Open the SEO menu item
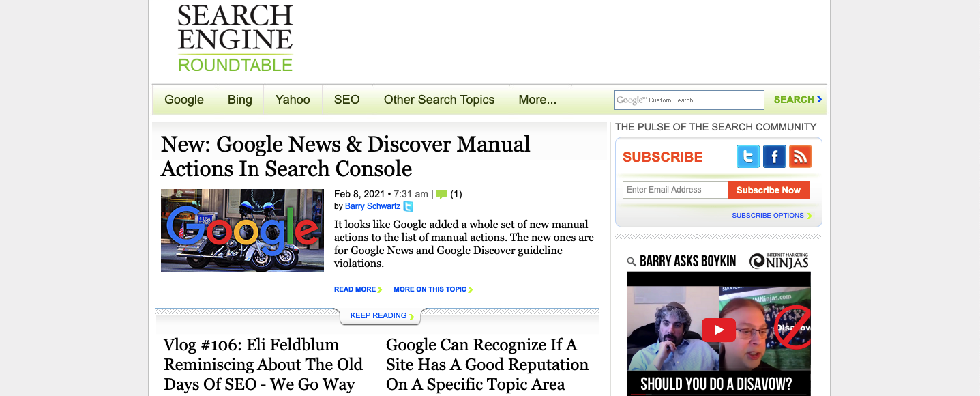Screen dimensions: 980x396 [x=346, y=100]
